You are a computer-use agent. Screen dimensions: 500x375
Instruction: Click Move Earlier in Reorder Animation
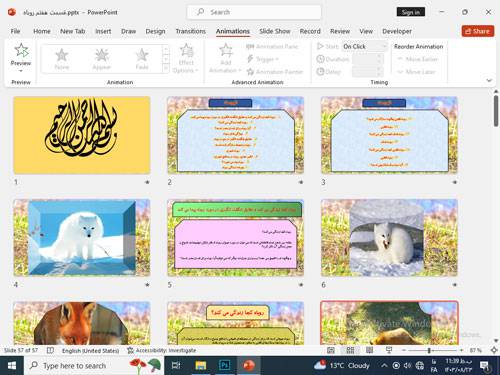click(x=418, y=59)
